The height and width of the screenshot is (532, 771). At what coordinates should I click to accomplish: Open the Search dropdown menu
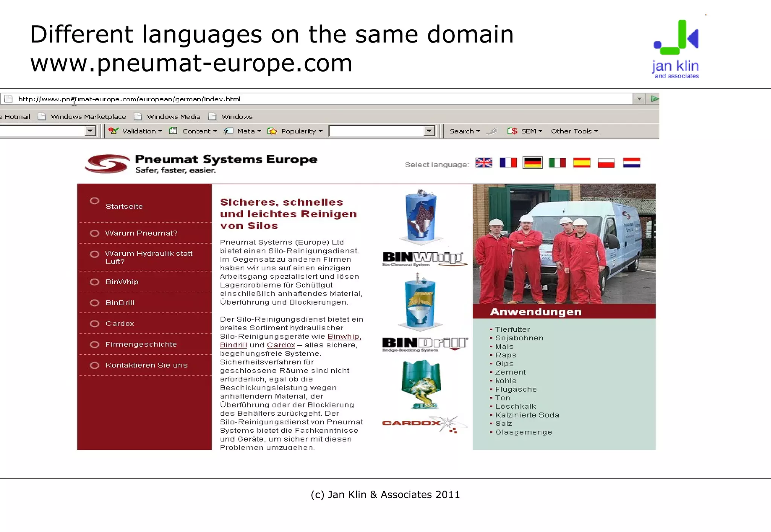(x=465, y=131)
